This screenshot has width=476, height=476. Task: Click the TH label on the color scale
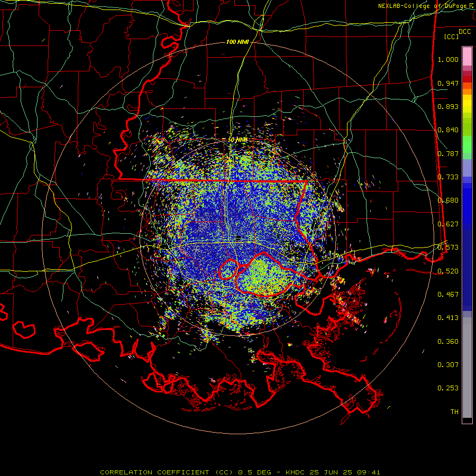[454, 412]
